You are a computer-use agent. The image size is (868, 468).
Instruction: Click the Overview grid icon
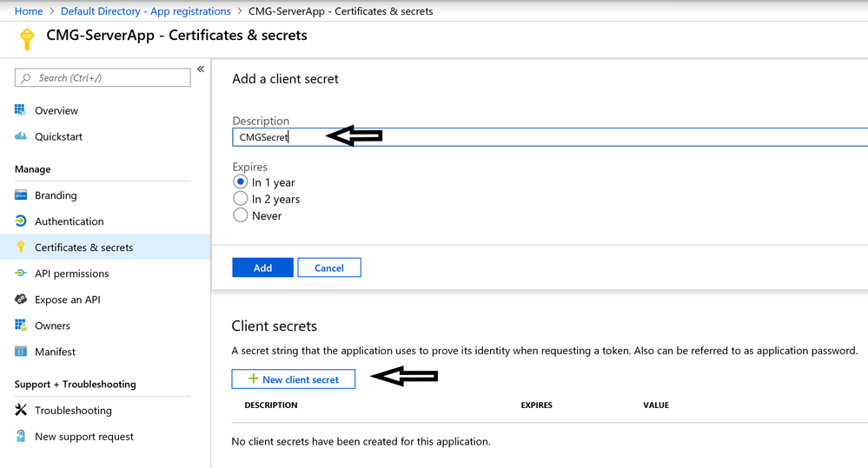tap(21, 110)
